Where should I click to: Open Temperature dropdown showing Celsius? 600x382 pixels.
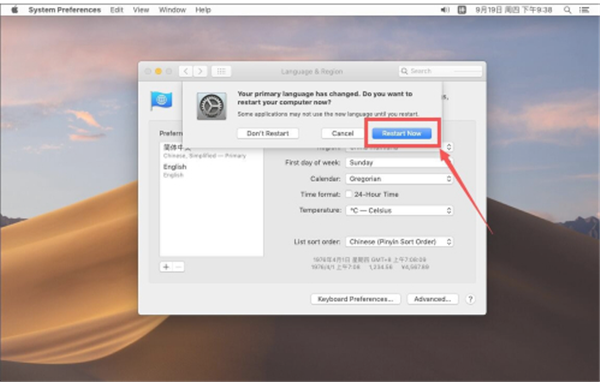click(399, 211)
